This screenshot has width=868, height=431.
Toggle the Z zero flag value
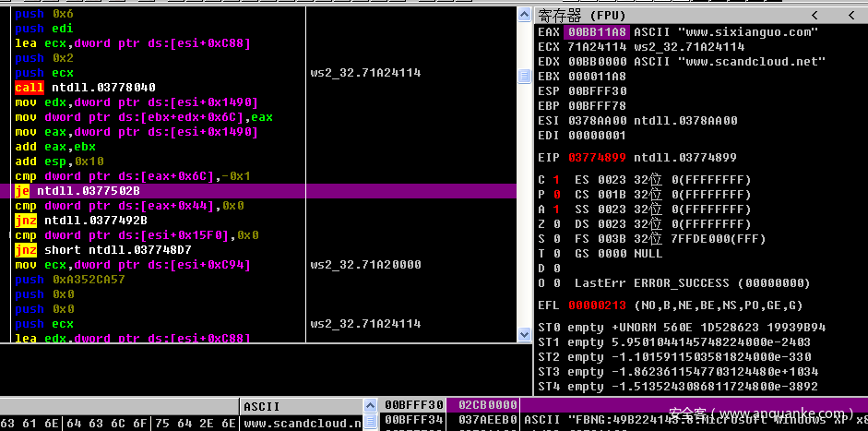pos(557,224)
